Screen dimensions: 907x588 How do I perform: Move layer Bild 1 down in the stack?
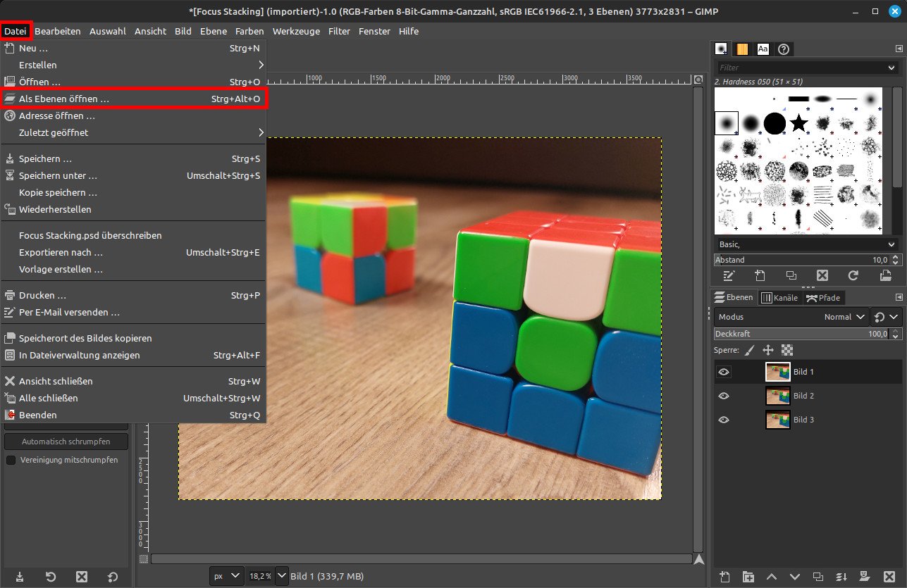[x=795, y=576]
